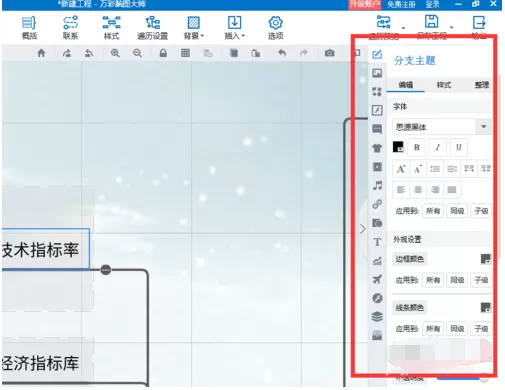The width and height of the screenshot is (505, 390).
Task: Align text right
Action: click(435, 190)
